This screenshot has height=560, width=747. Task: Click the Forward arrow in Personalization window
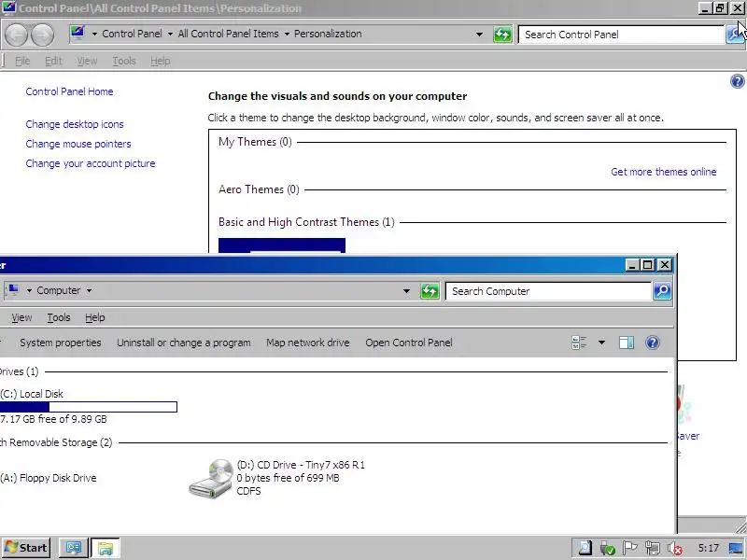[42, 35]
